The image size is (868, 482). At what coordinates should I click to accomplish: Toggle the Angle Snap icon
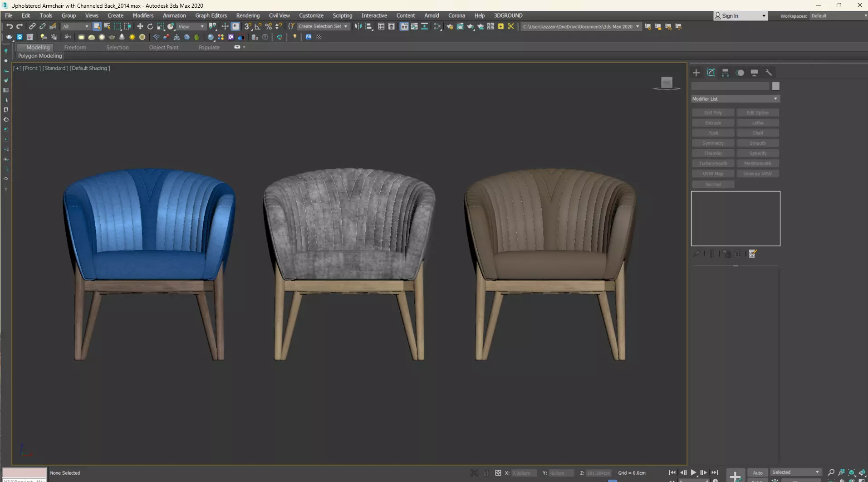258,26
